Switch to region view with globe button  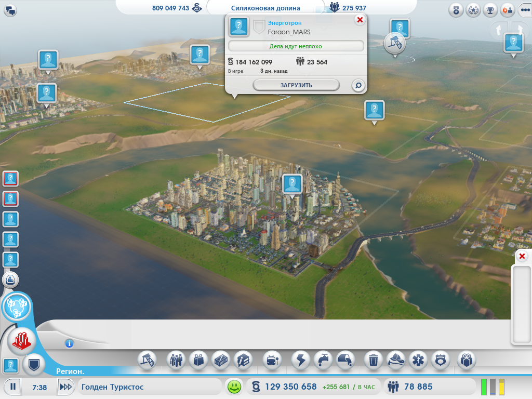click(16, 307)
